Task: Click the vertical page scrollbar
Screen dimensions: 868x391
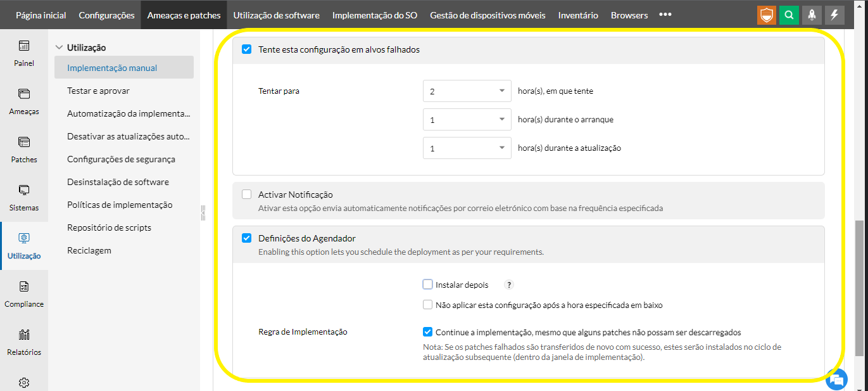Action: click(859, 287)
